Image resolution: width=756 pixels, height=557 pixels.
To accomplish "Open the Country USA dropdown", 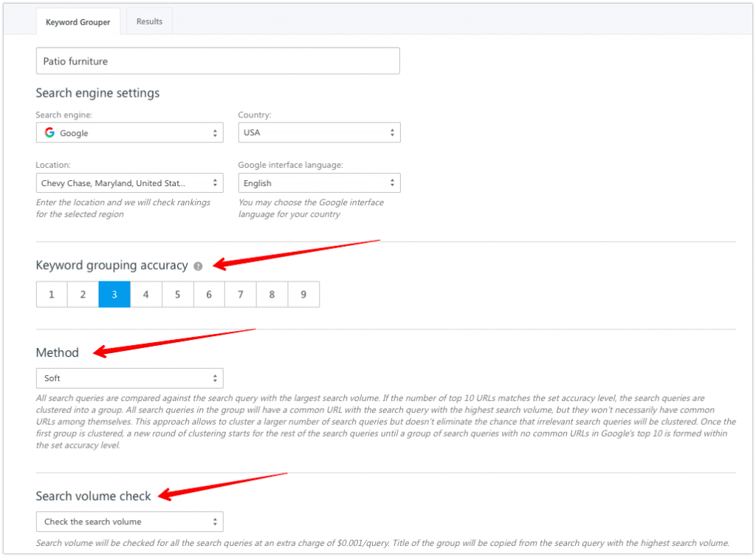I will (x=319, y=133).
